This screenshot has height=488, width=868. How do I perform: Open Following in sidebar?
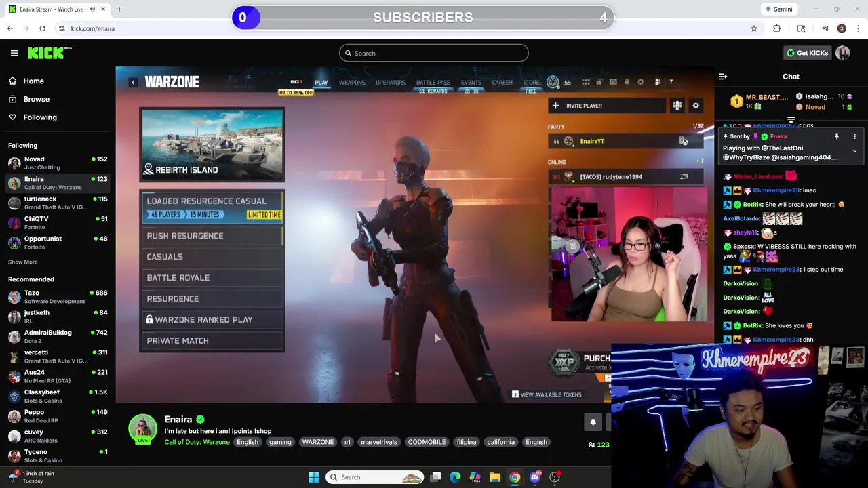coord(40,117)
